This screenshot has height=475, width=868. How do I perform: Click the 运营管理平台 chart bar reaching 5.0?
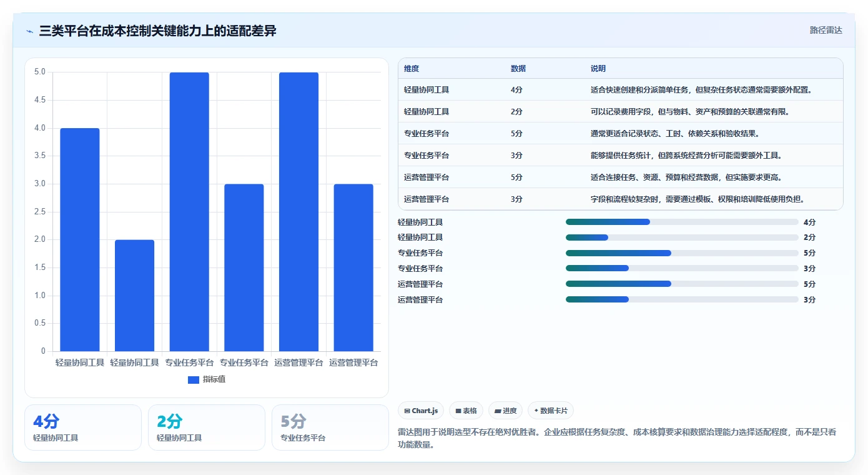[298, 212]
